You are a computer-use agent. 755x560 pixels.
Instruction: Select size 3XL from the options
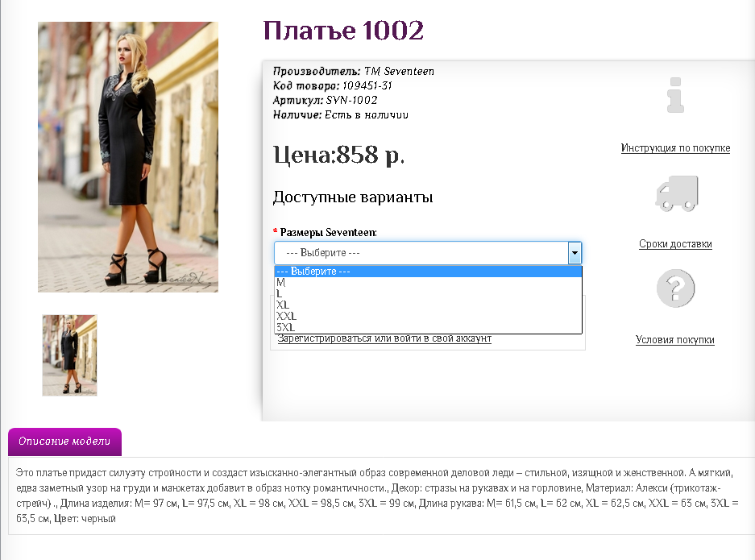[x=285, y=328]
